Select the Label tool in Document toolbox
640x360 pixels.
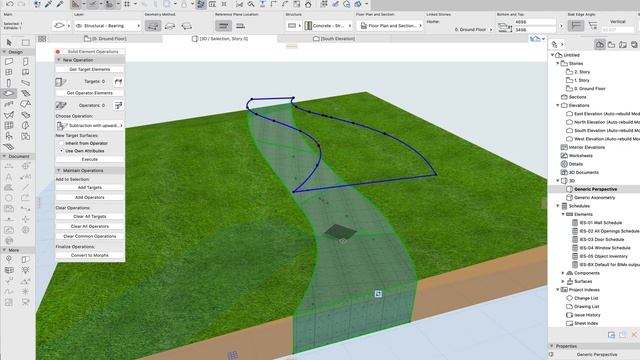click(26, 177)
